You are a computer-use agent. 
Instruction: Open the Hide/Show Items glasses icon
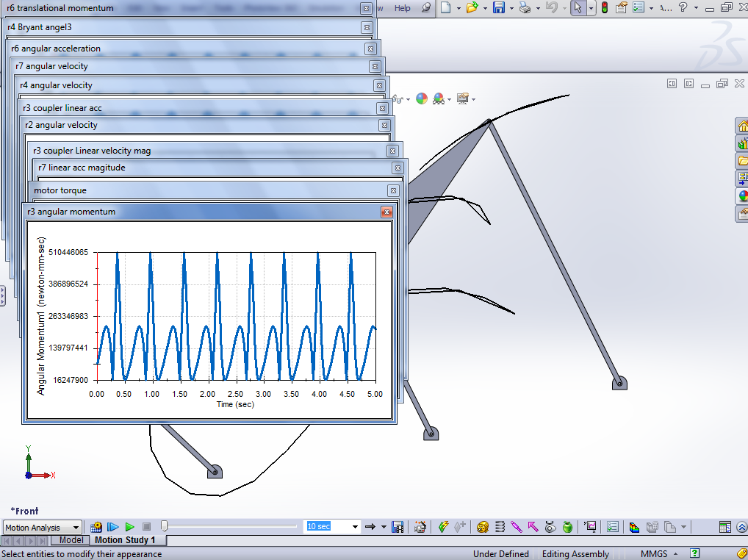pyautogui.click(x=398, y=98)
